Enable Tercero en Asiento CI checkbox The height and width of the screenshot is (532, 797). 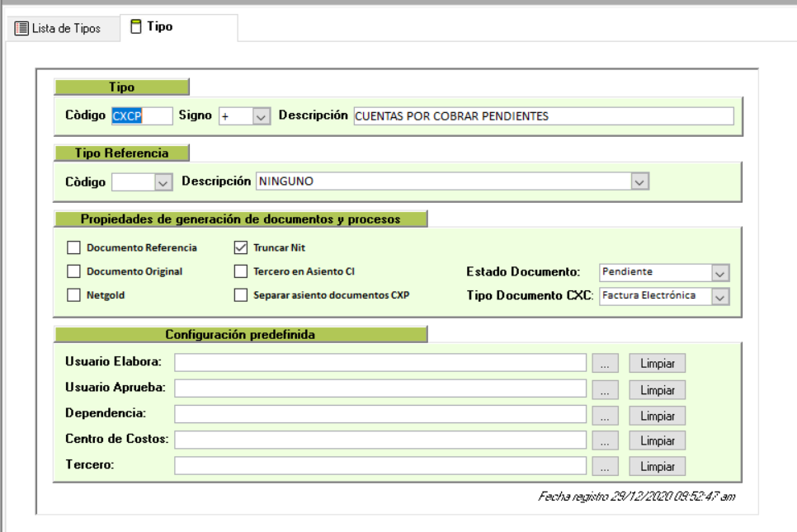point(241,271)
